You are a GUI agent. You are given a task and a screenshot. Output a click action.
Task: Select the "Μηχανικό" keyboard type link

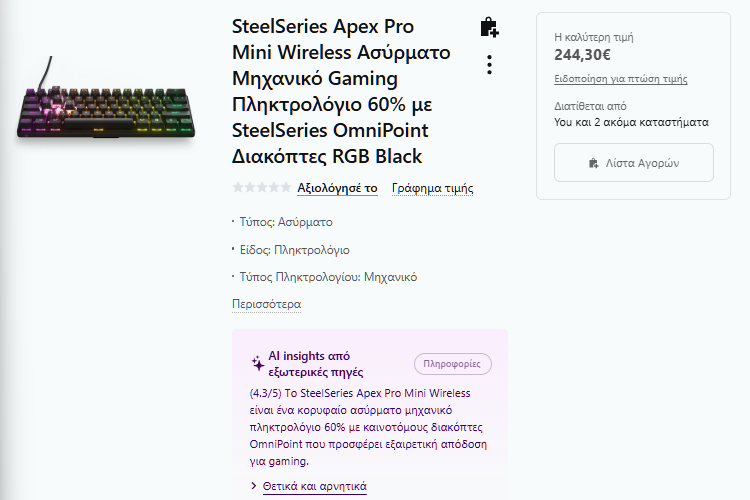[390, 277]
